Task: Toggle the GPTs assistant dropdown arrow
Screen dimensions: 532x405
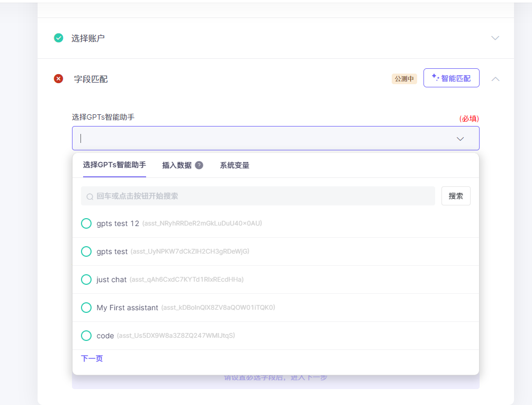Action: tap(460, 139)
